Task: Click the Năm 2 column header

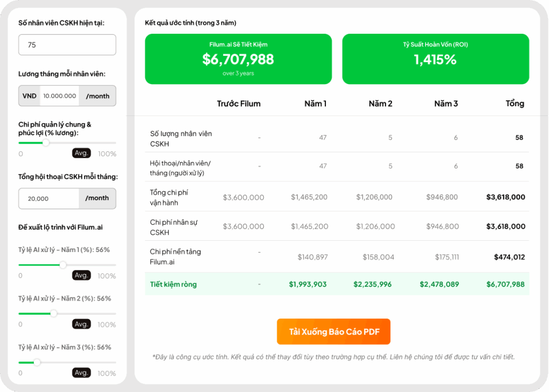Action: click(381, 103)
